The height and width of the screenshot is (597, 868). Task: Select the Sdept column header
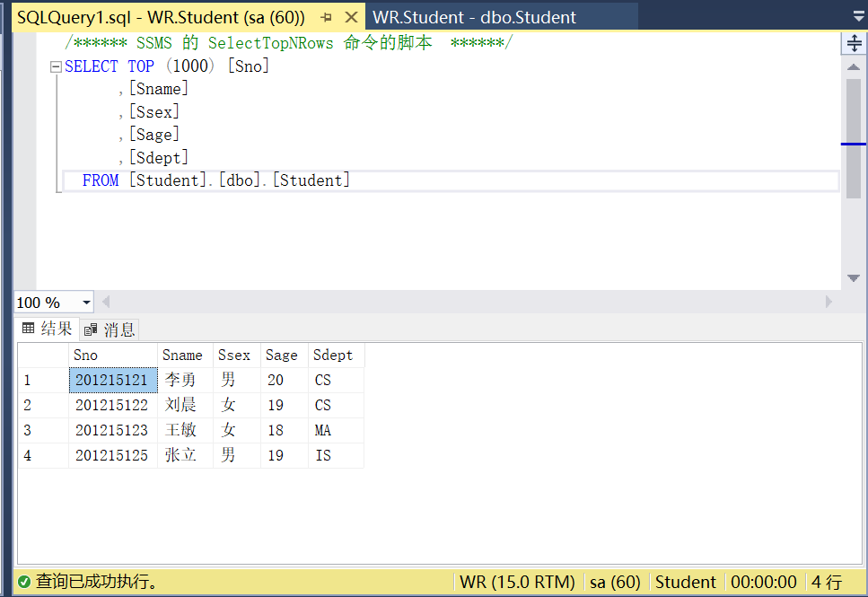[x=336, y=355]
